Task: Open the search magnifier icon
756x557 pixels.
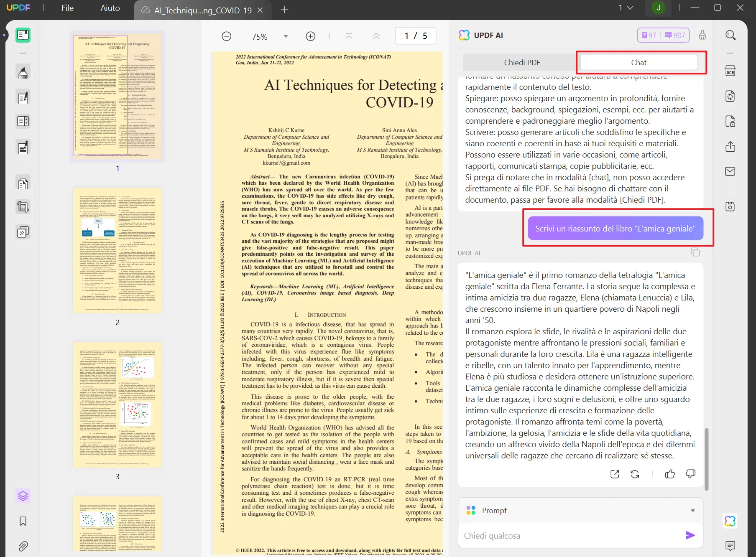Action: 730,35
